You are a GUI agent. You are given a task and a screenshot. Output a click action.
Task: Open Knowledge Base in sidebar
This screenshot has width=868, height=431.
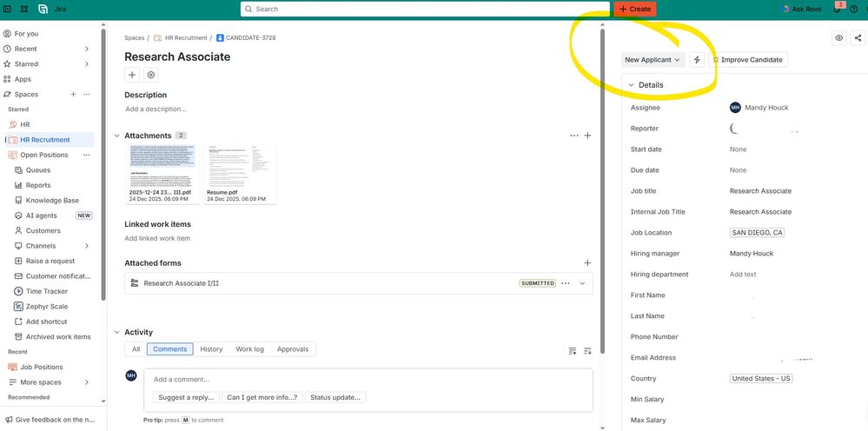pyautogui.click(x=52, y=200)
